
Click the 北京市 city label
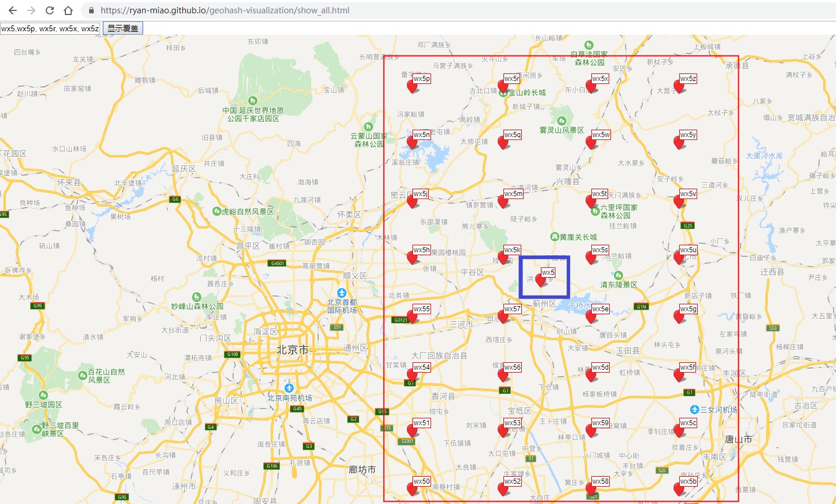293,350
